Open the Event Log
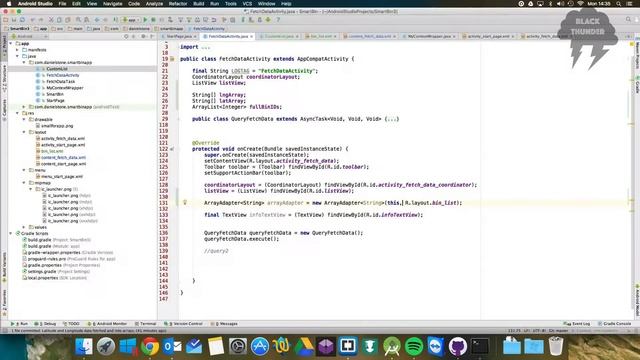Image resolution: width=640 pixels, height=360 pixels. [576, 324]
